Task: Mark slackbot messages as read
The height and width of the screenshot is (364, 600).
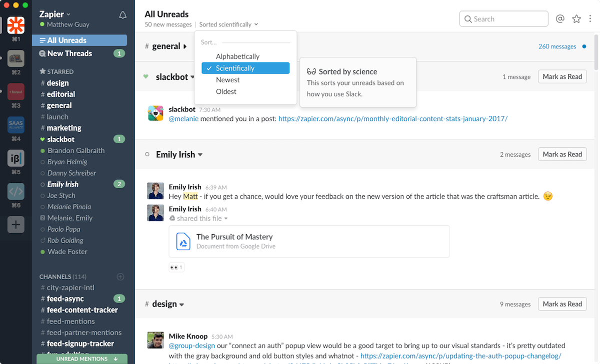Action: coord(562,76)
